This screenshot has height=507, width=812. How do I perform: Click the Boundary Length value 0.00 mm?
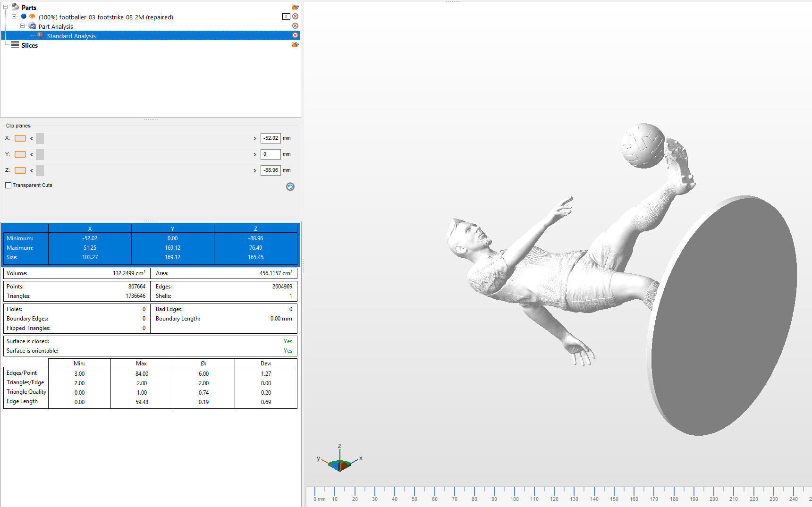281,319
